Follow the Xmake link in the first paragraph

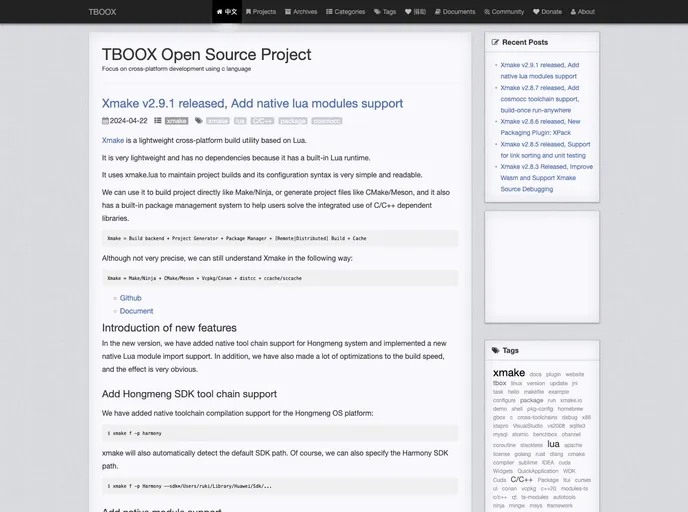[x=113, y=140]
